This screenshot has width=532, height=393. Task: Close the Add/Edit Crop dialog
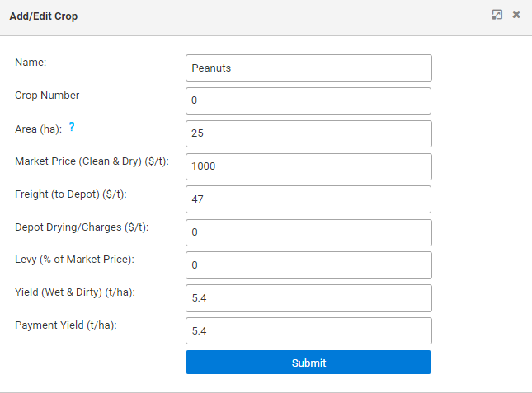pos(516,15)
